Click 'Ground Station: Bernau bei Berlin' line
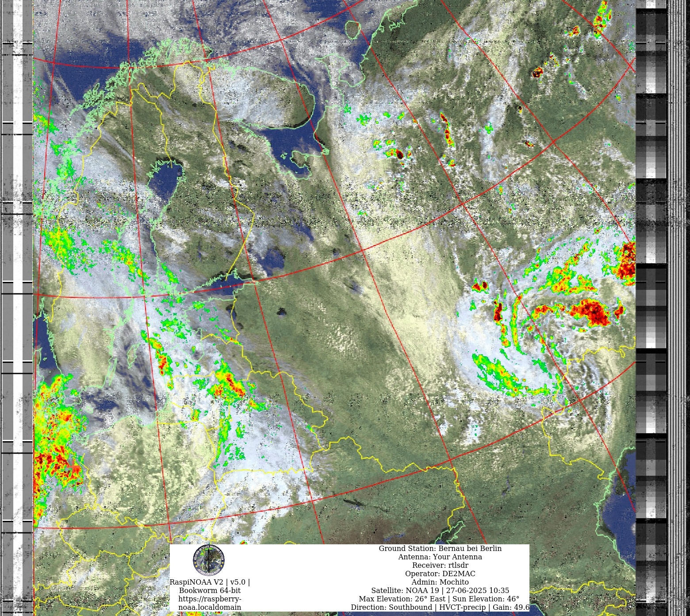690x616 pixels. tap(440, 549)
